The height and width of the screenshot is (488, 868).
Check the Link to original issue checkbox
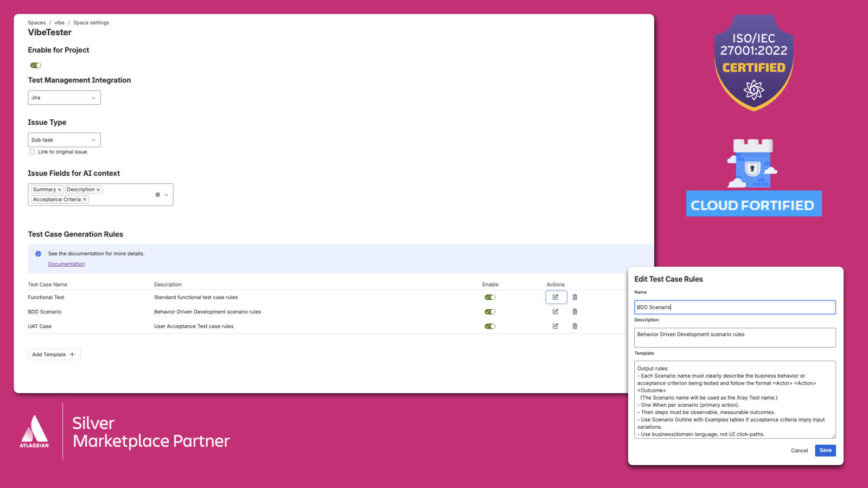33,151
